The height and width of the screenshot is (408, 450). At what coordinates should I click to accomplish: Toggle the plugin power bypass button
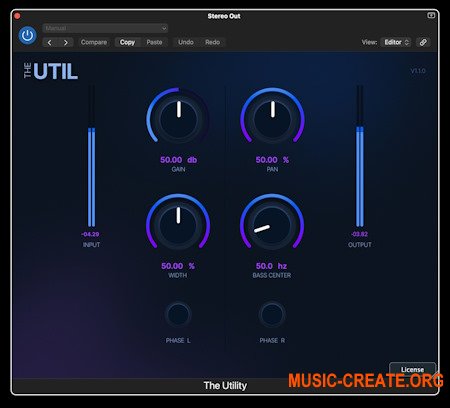click(x=27, y=35)
